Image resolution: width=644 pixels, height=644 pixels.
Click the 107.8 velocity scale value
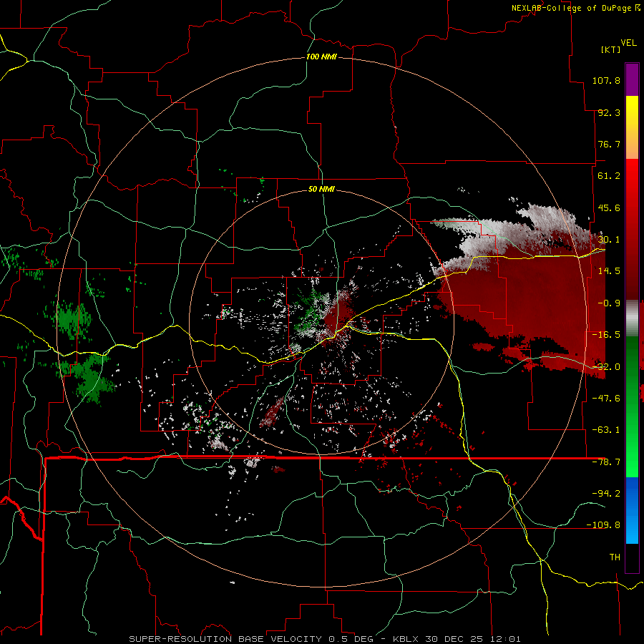[x=606, y=80]
